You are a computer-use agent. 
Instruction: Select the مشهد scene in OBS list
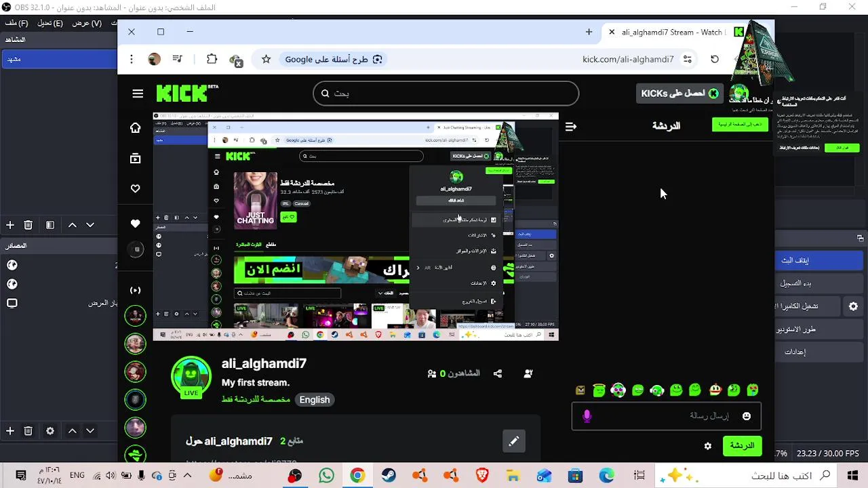[x=59, y=59]
